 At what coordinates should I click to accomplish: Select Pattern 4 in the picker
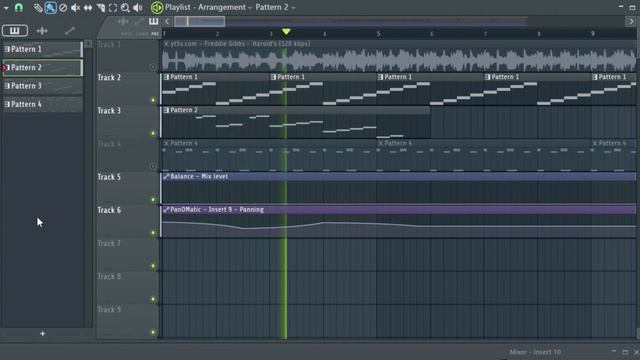tap(42, 104)
